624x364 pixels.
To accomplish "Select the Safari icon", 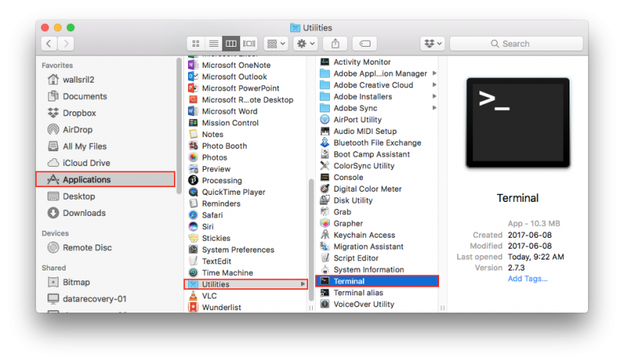I will click(193, 215).
